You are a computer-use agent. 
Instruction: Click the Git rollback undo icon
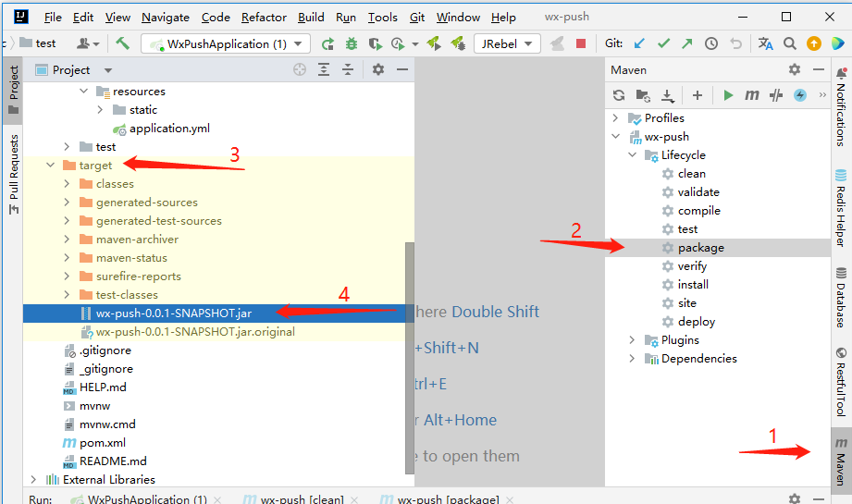click(735, 43)
